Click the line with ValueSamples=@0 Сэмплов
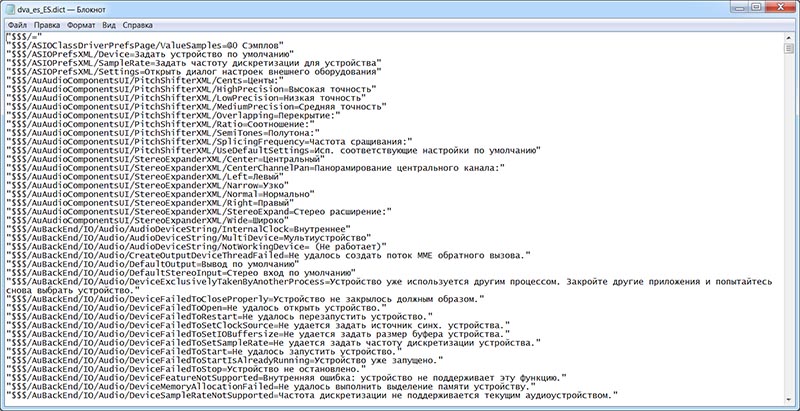The width and height of the screenshot is (800, 411). [144, 45]
